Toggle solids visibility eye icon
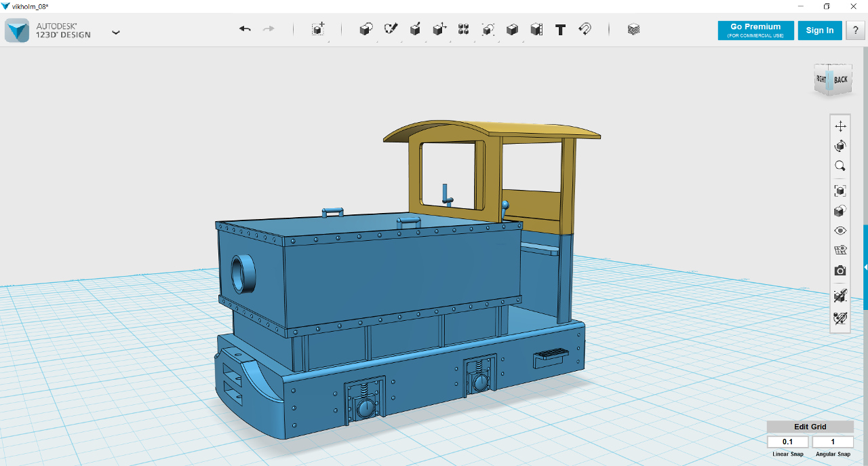Viewport: 868px width, 466px height. click(840, 231)
